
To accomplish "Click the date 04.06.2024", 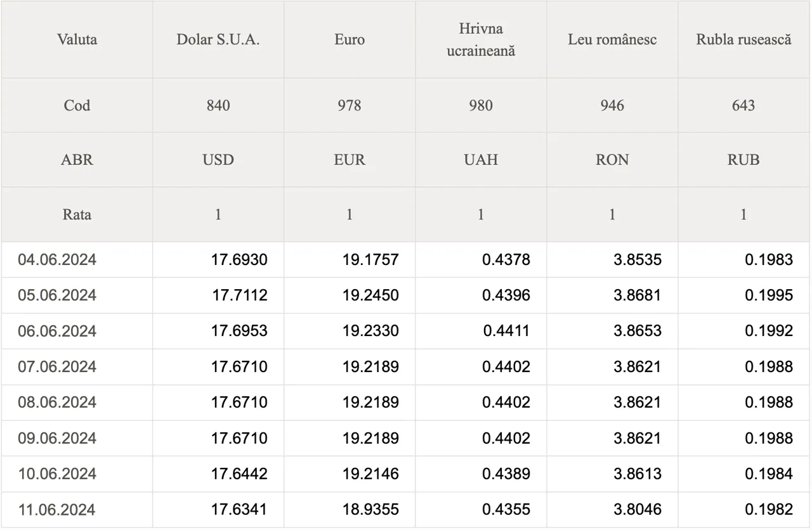I will pyautogui.click(x=57, y=259).
